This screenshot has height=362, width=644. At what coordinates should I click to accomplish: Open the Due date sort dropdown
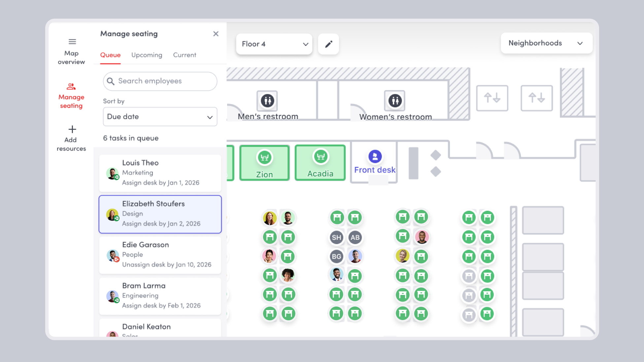[x=160, y=117]
